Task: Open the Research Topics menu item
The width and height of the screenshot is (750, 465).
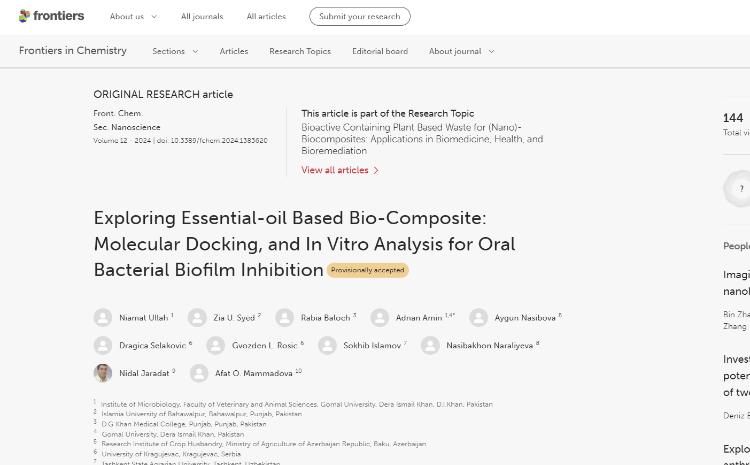Action: 300,51
